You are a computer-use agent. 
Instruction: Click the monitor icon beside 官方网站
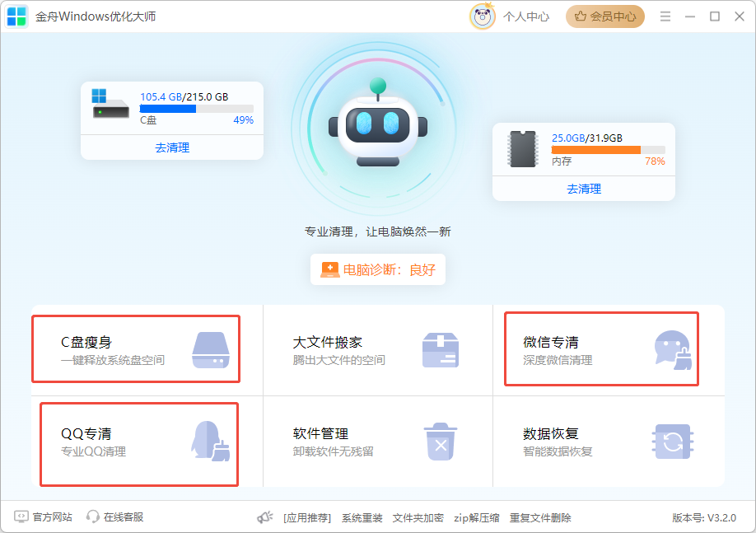21,517
